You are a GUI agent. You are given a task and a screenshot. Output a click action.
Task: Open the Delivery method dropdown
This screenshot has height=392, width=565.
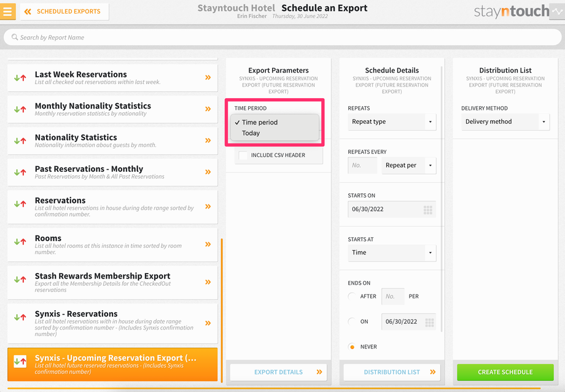505,121
